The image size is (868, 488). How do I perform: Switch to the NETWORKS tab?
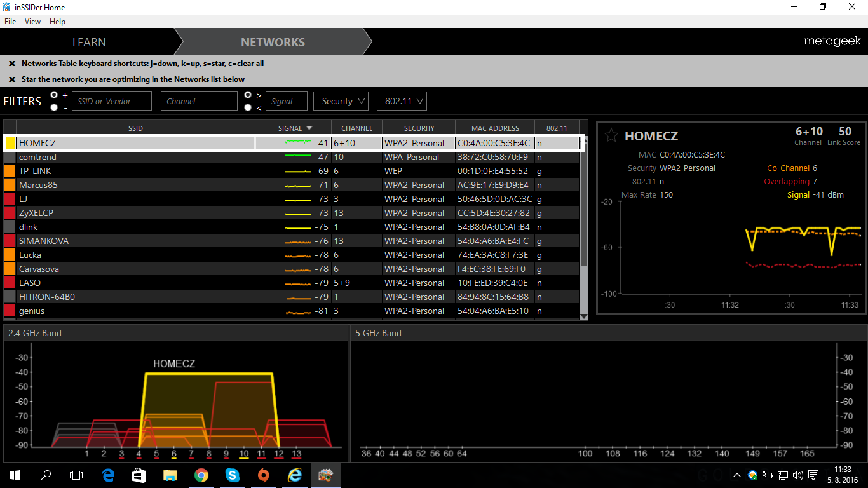pyautogui.click(x=273, y=42)
